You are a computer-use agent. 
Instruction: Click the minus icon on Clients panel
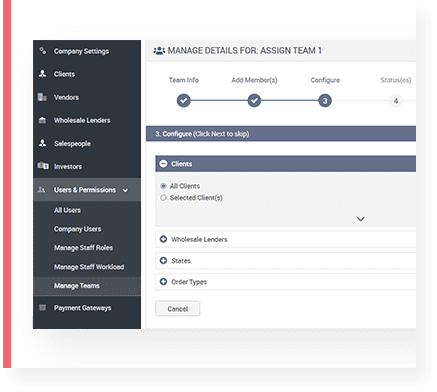(163, 164)
